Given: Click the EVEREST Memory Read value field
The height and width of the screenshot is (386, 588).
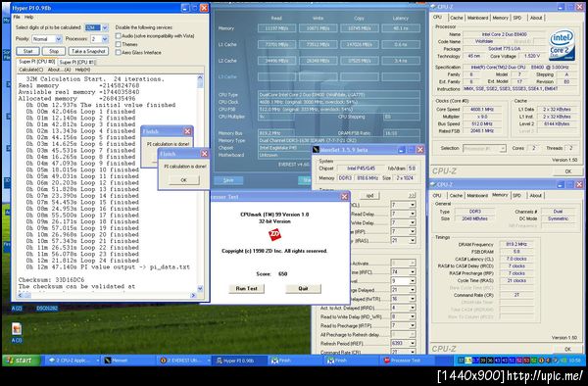Looking at the screenshot, I should tap(276, 28).
